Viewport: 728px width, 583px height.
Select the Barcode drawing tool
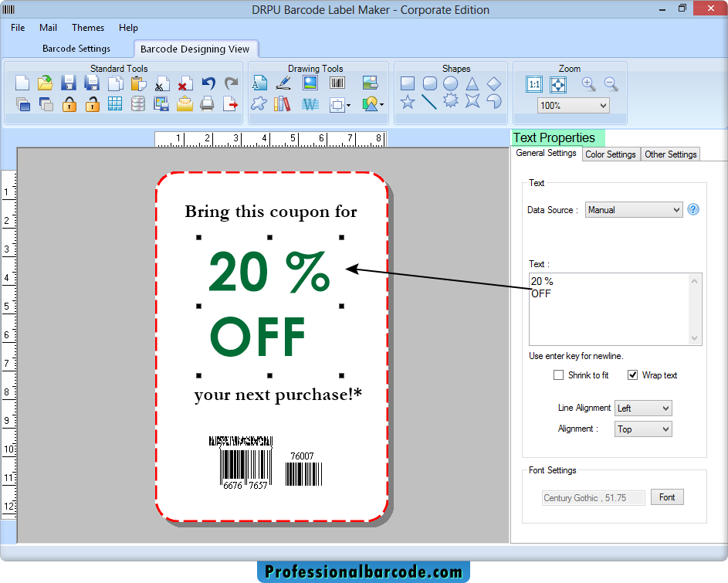[337, 82]
